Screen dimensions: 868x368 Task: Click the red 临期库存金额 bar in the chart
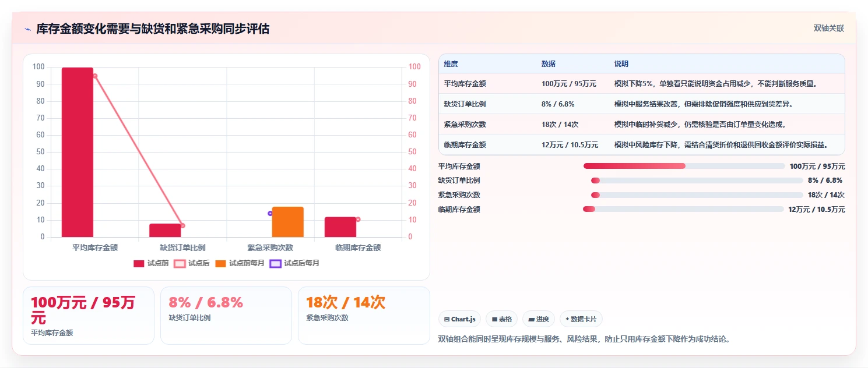pyautogui.click(x=340, y=227)
